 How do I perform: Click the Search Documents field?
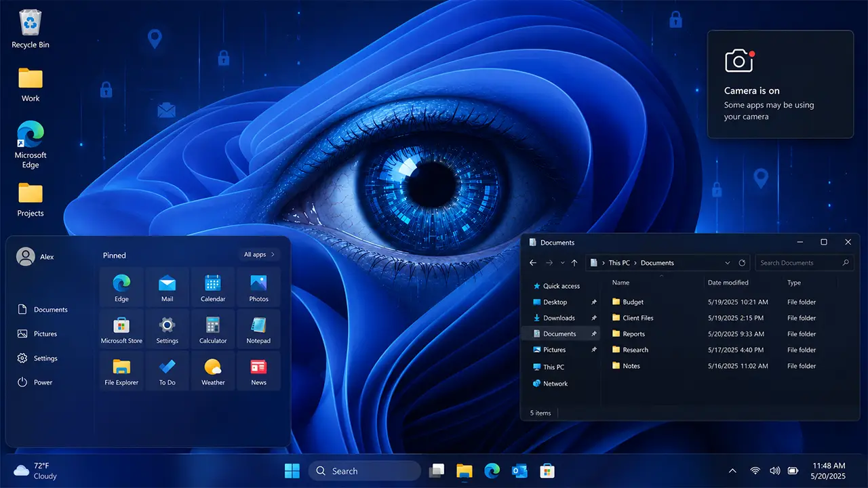(804, 263)
